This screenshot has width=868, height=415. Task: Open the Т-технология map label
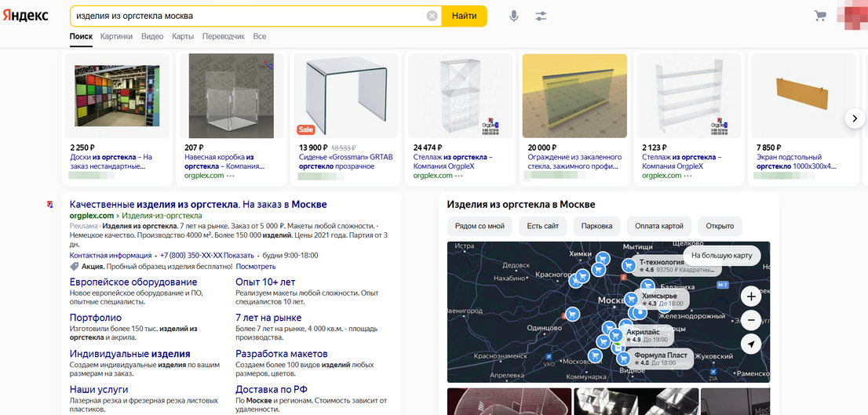click(678, 266)
